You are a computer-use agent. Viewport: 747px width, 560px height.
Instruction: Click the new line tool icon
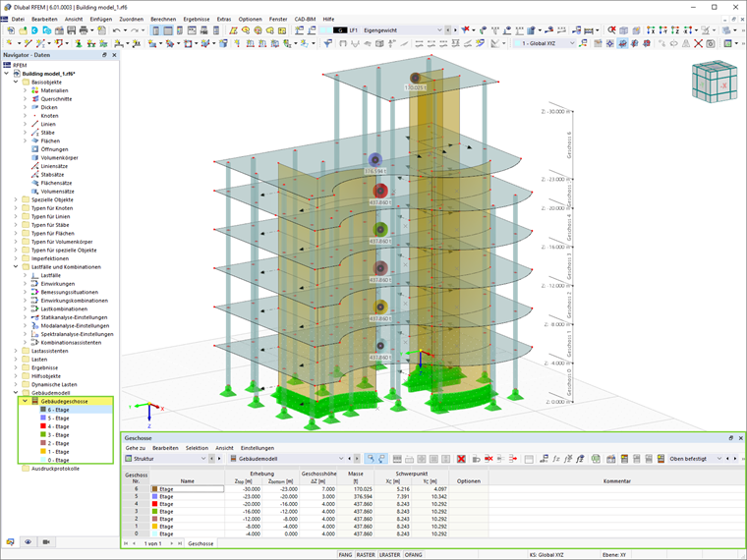(x=28, y=43)
